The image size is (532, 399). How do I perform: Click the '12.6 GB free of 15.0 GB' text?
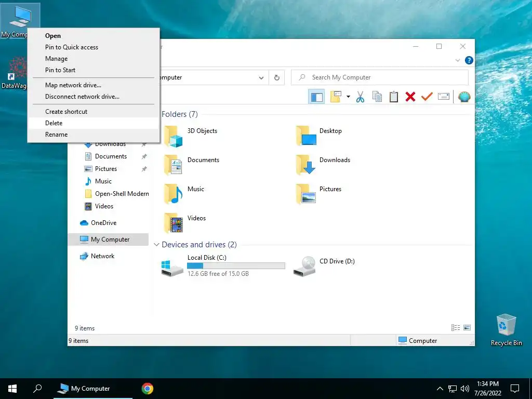click(218, 274)
